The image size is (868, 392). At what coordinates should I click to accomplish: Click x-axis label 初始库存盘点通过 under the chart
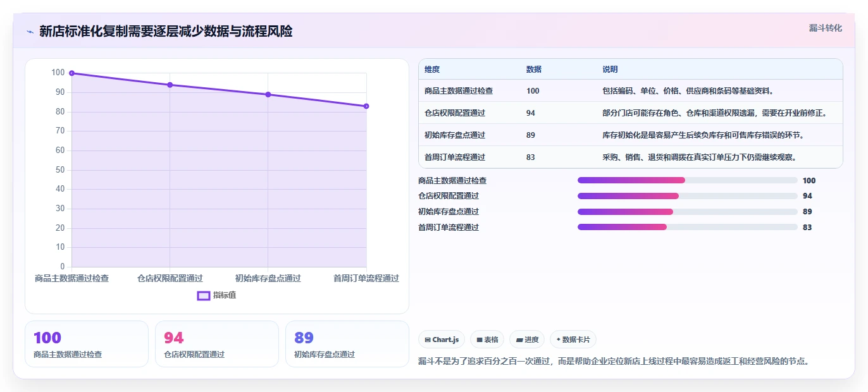(268, 278)
